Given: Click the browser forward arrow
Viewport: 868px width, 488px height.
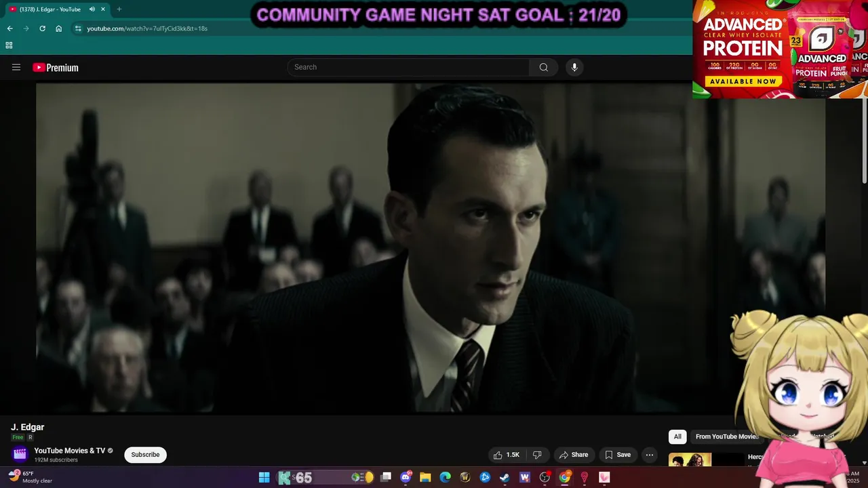Looking at the screenshot, I should click(26, 28).
